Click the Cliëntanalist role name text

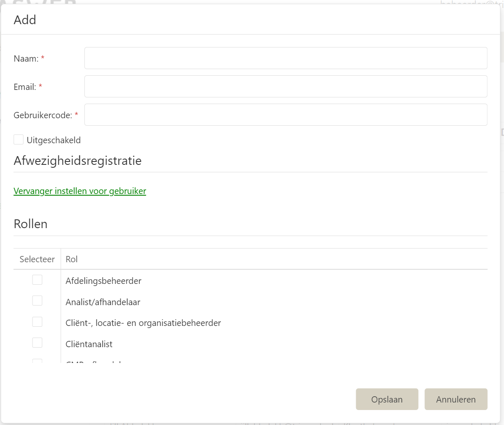89,344
